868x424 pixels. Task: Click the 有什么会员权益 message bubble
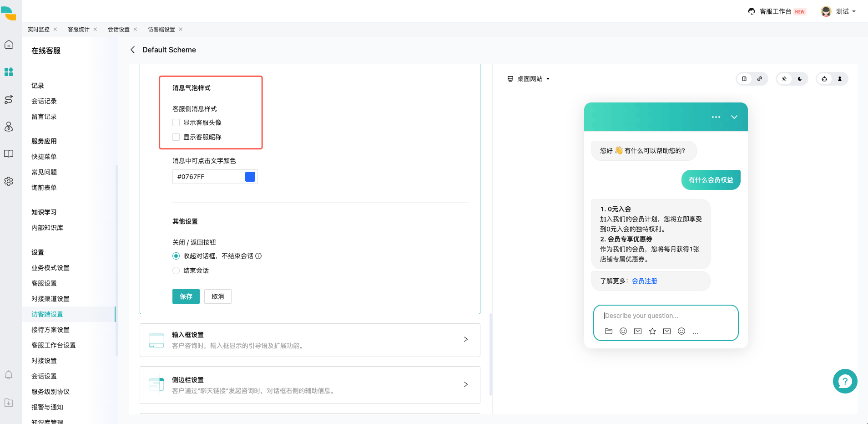711,180
